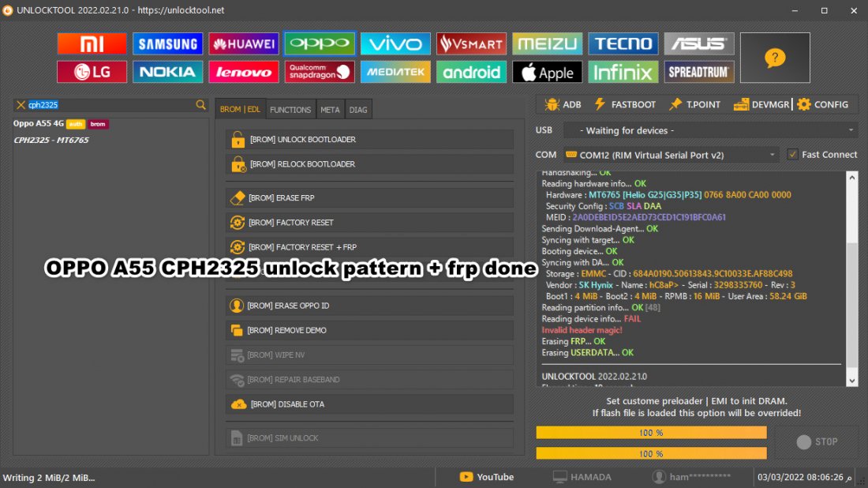
Task: Select the Huawei brand icon
Action: (x=244, y=43)
